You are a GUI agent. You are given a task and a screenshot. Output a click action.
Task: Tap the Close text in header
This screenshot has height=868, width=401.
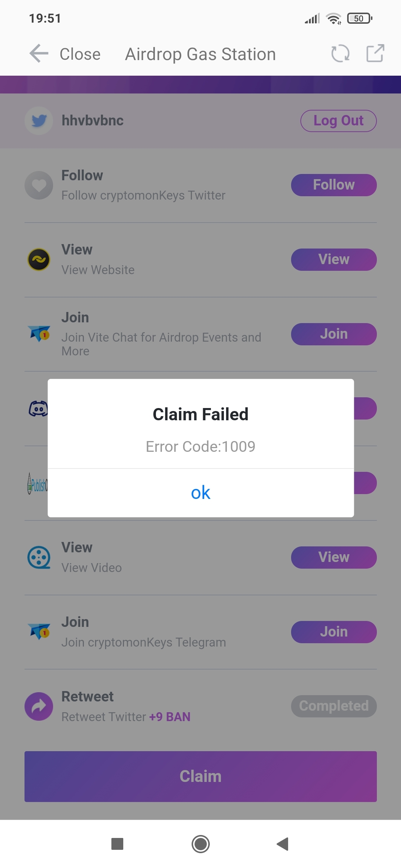(80, 54)
